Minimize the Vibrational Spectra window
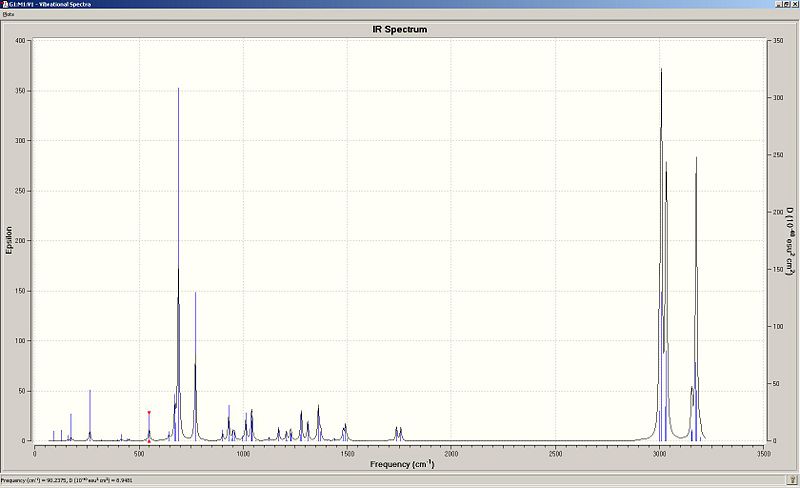This screenshot has width=800, height=488. coord(780,4)
